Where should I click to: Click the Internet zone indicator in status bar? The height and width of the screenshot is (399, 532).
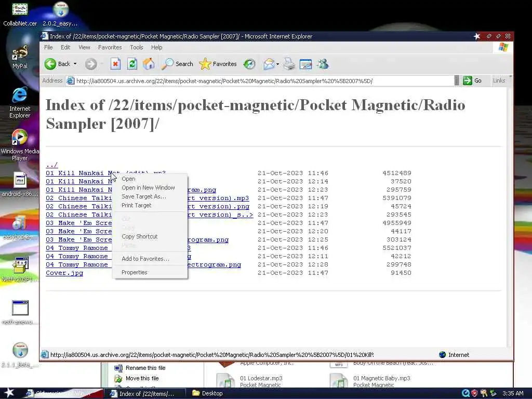(x=454, y=354)
